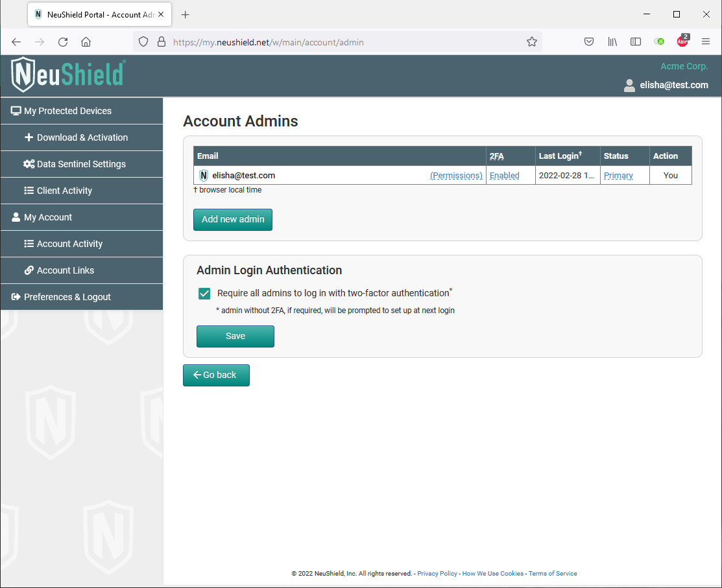Uncheck Require all admins two-factor authentication
This screenshot has height=588, width=722.
point(204,294)
